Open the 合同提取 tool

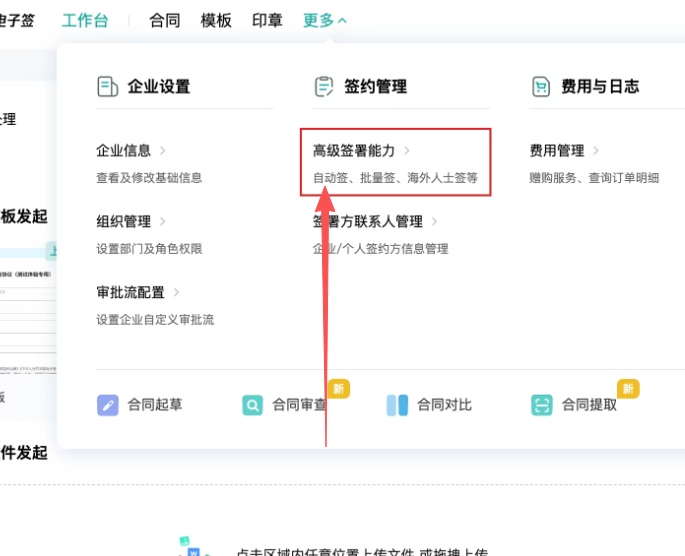tap(589, 405)
